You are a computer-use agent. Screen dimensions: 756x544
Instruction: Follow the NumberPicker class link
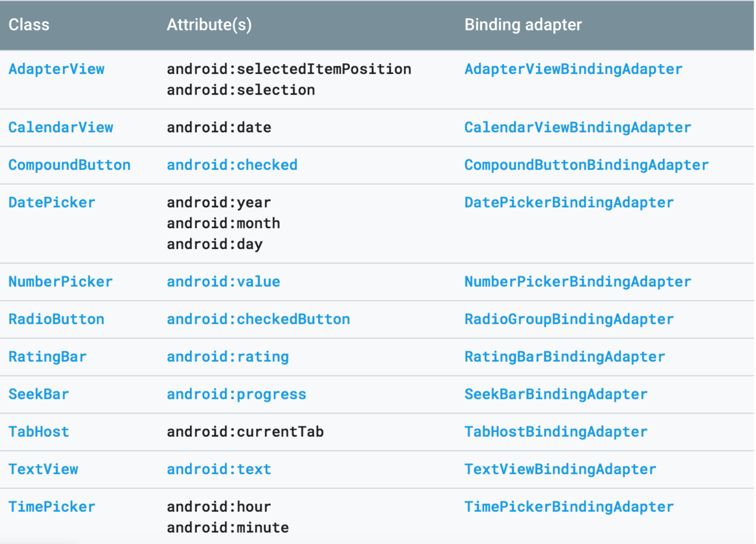[x=61, y=282]
